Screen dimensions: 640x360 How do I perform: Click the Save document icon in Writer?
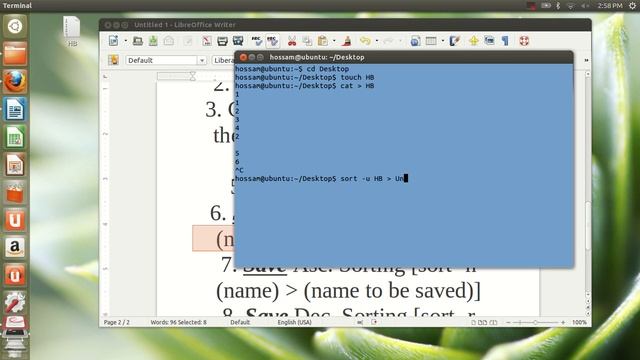(153, 40)
